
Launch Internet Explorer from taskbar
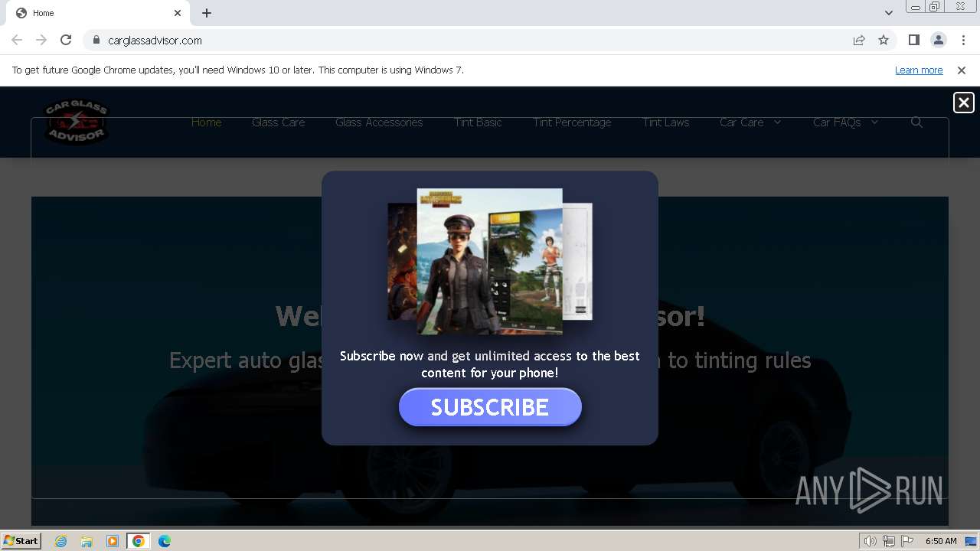(60, 541)
